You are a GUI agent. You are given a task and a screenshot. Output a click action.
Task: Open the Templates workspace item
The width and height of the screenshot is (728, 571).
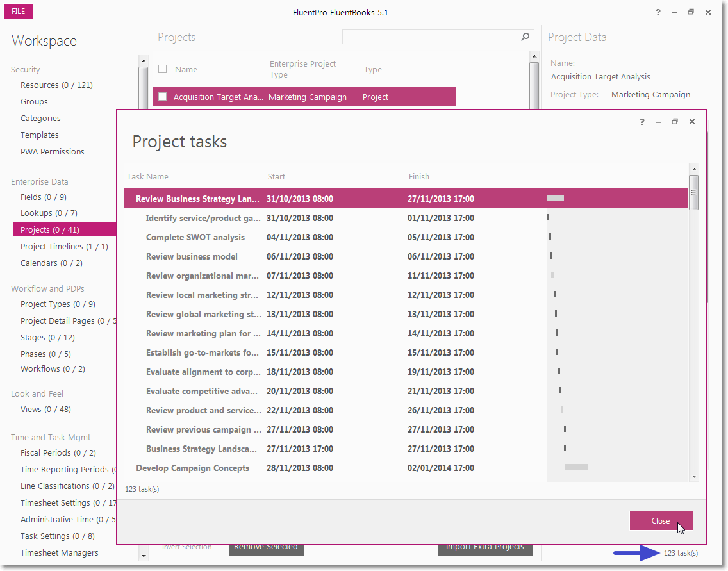[x=40, y=135]
